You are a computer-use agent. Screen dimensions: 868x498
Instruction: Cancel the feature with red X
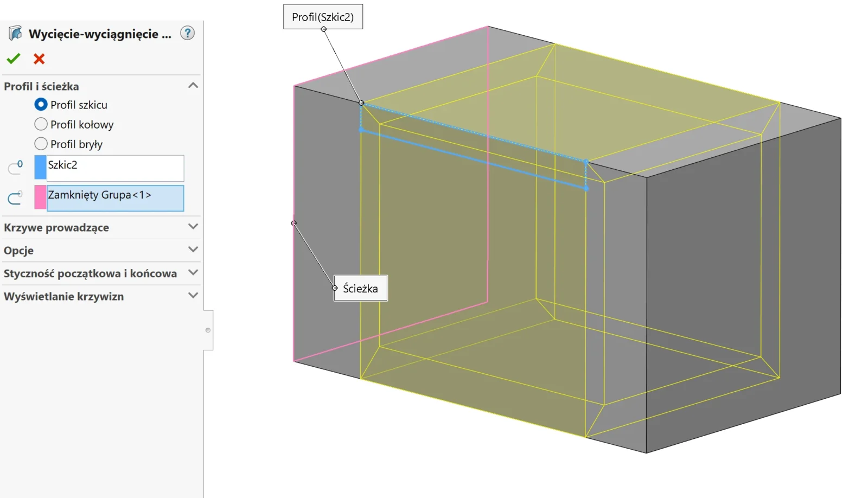pyautogui.click(x=39, y=59)
